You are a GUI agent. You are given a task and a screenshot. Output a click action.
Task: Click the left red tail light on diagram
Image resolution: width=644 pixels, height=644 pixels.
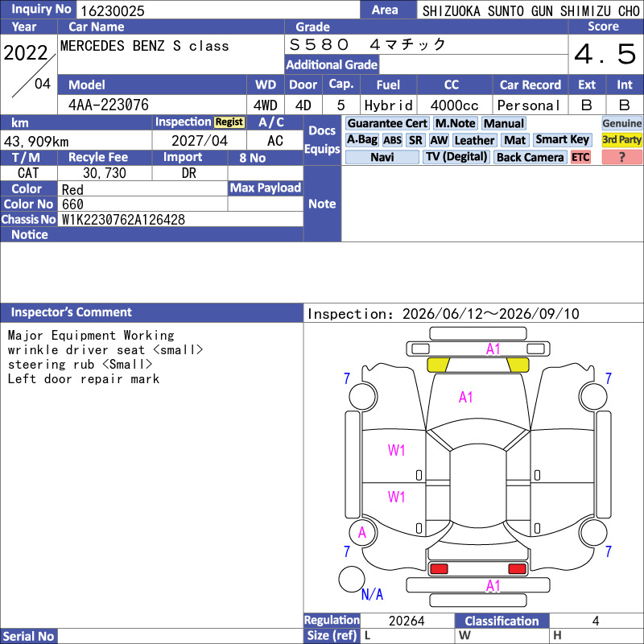[x=438, y=569]
